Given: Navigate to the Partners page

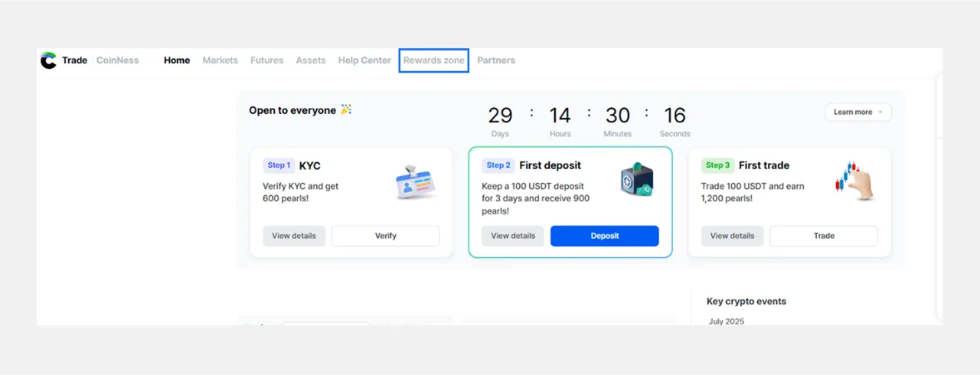Looking at the screenshot, I should (x=496, y=60).
